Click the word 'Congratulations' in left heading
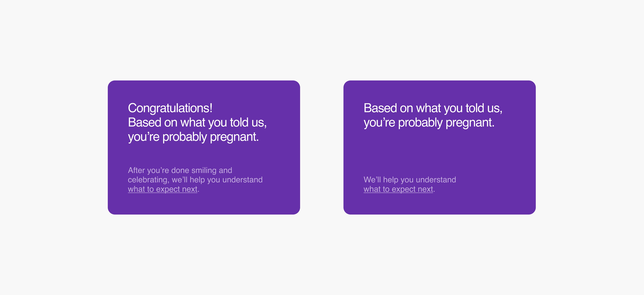644x295 pixels. pyautogui.click(x=169, y=108)
